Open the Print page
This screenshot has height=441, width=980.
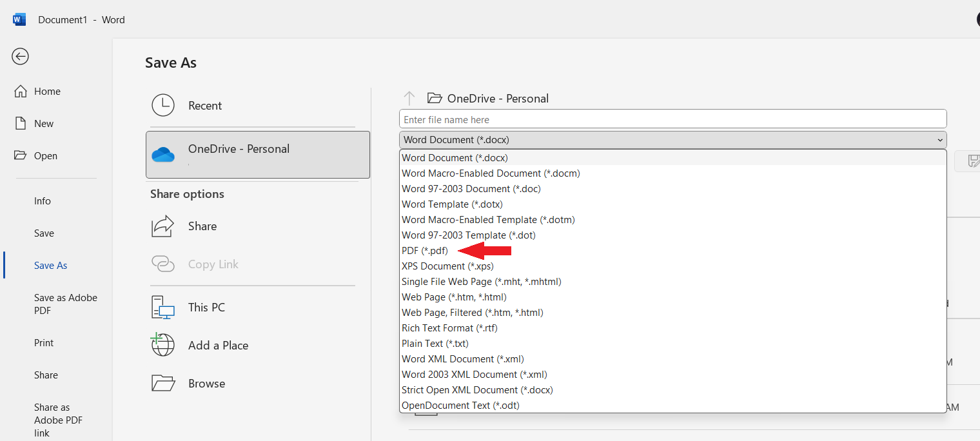pyautogui.click(x=44, y=343)
